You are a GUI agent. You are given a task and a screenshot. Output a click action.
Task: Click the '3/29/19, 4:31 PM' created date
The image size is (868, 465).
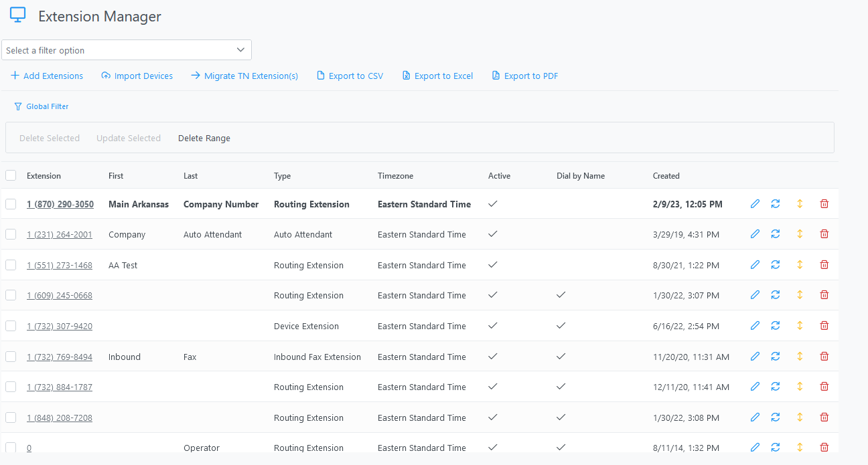[686, 234]
